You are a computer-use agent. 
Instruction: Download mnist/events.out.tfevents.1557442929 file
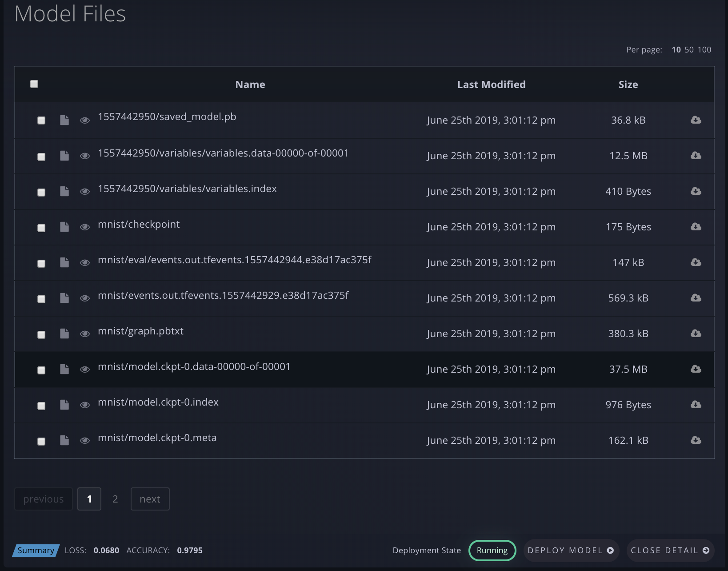696,298
